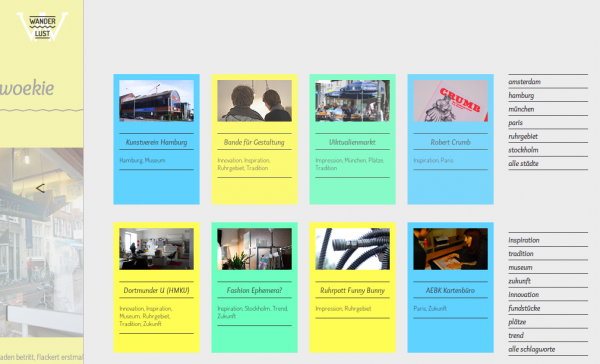The width and height of the screenshot is (600, 364).
Task: Open Bande für Gestaltung card title
Action: point(254,142)
